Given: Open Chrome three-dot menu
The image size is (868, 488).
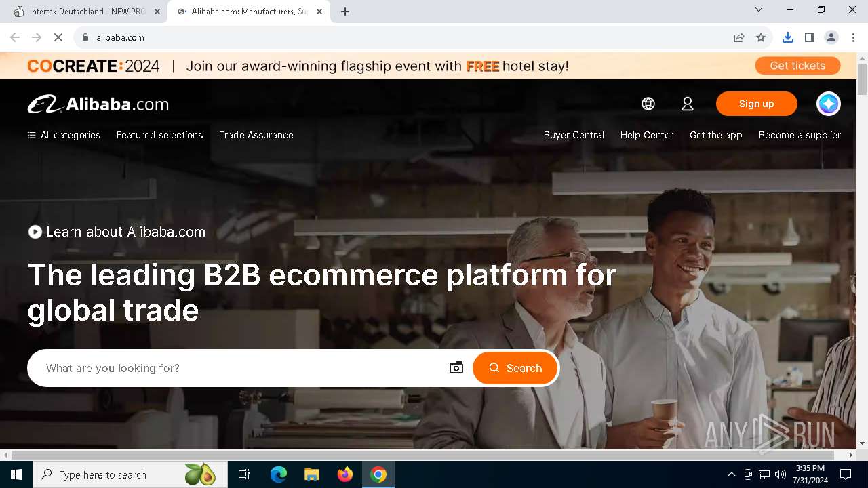Looking at the screenshot, I should [853, 37].
